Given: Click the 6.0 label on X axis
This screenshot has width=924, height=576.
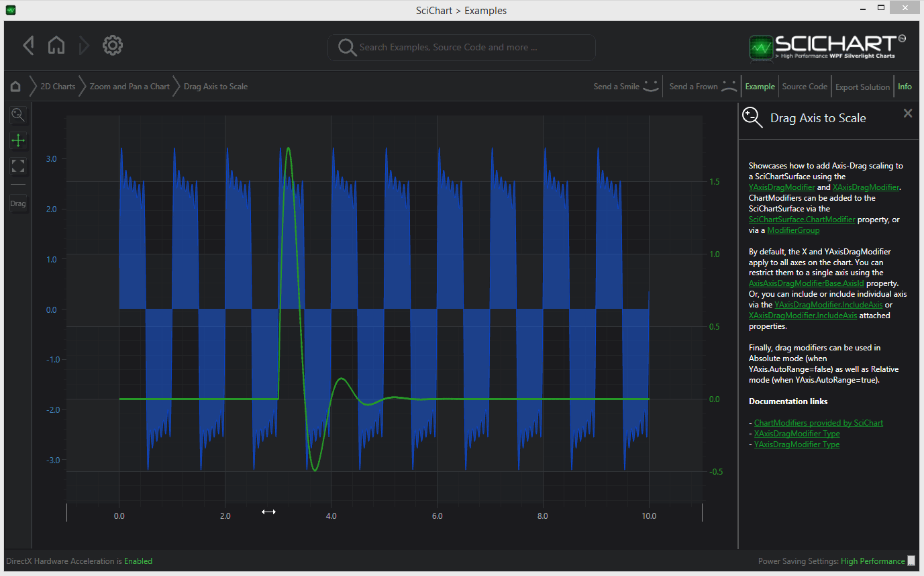Looking at the screenshot, I should pyautogui.click(x=437, y=516).
